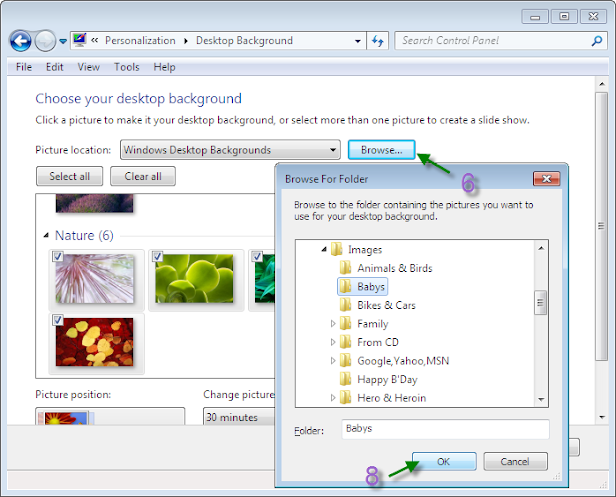The width and height of the screenshot is (616, 497).
Task: Click the folder tree scrollbar thumb
Action: [x=541, y=303]
